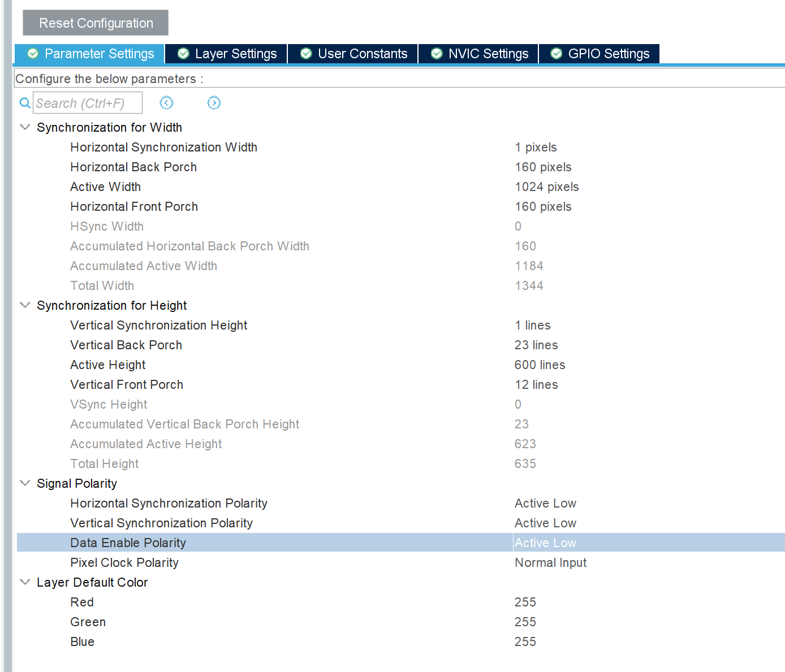The image size is (785, 672).
Task: Collapse the Signal Polarity section
Action: click(24, 483)
